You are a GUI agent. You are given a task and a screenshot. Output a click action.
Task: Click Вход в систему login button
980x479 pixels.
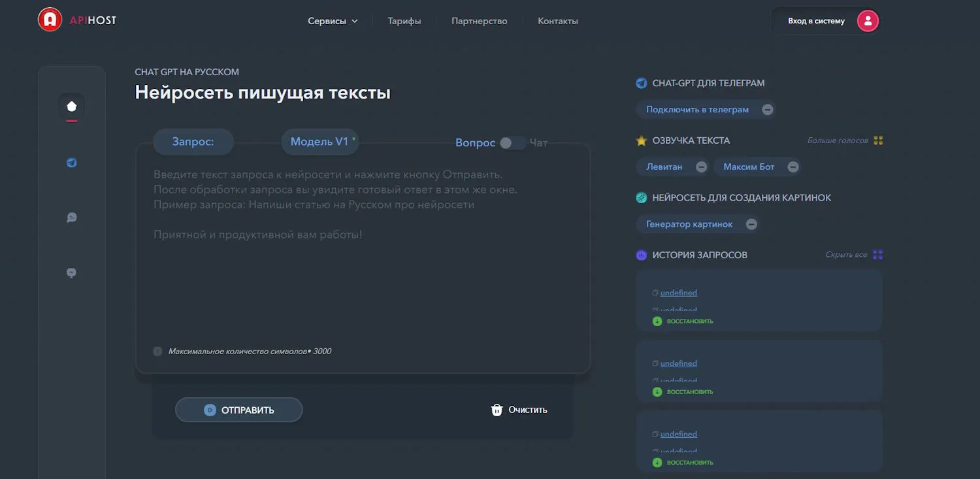tap(815, 21)
